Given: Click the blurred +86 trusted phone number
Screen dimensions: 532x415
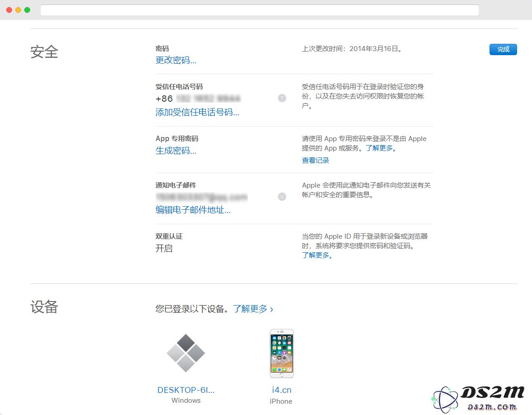Looking at the screenshot, I should (198, 99).
